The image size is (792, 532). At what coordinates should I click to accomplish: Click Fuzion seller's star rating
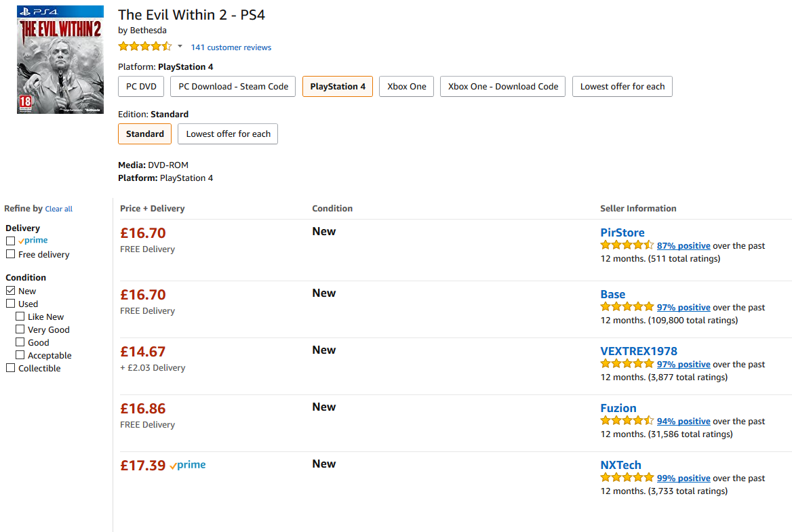627,421
